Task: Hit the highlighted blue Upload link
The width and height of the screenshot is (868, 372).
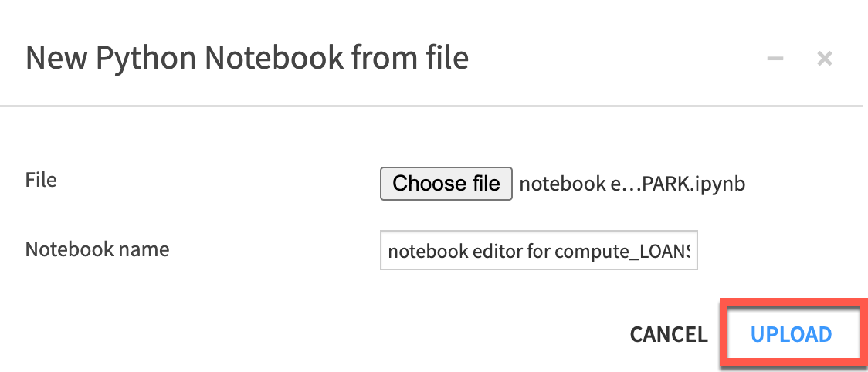Action: pos(791,334)
